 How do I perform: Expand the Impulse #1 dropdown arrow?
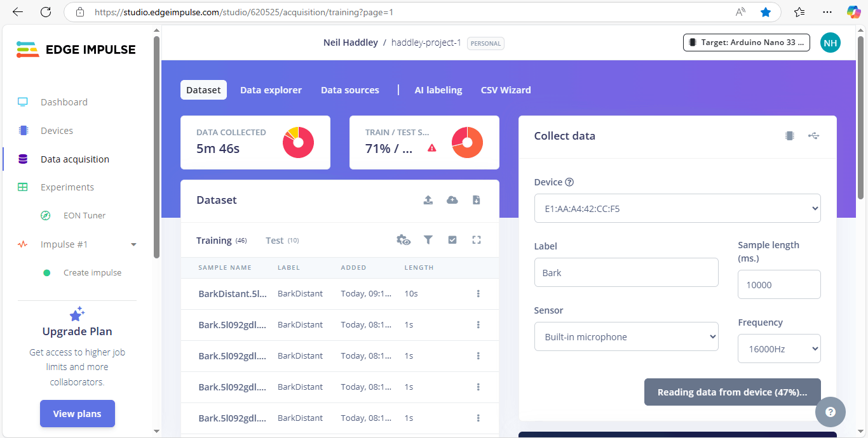point(133,244)
